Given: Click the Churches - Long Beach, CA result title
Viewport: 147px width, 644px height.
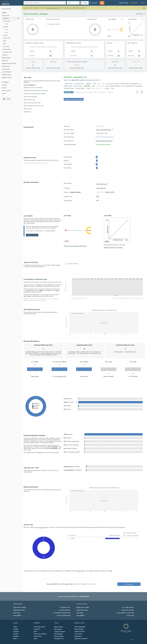Looking at the screenshot, I should tap(75, 77).
